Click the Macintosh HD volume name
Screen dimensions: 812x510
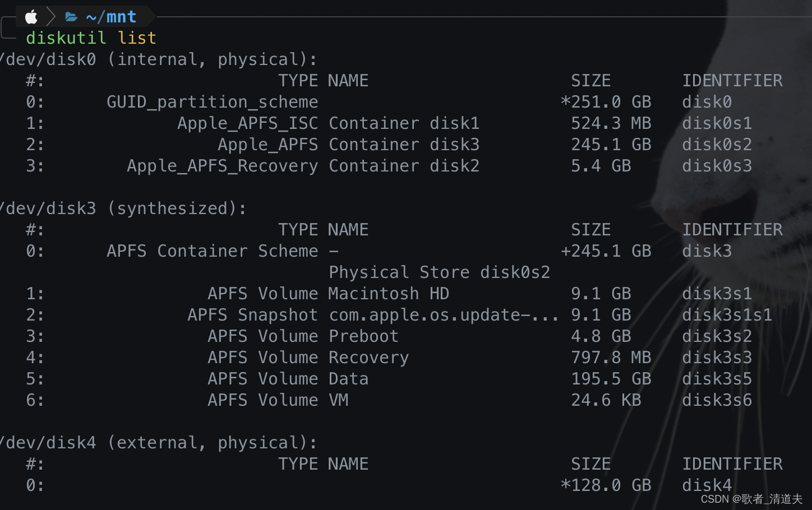click(389, 294)
